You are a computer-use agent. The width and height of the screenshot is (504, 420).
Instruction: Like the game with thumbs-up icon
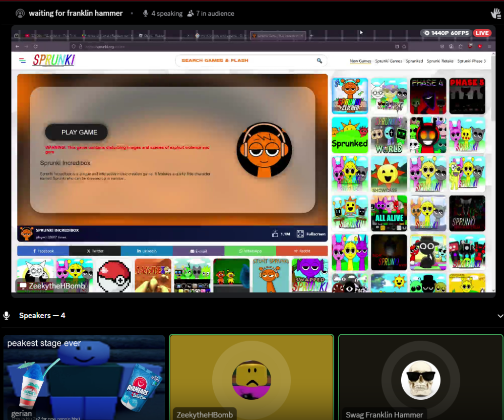(275, 234)
